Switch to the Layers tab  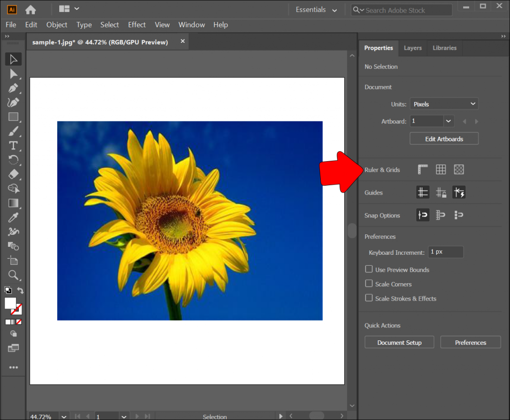(x=412, y=48)
